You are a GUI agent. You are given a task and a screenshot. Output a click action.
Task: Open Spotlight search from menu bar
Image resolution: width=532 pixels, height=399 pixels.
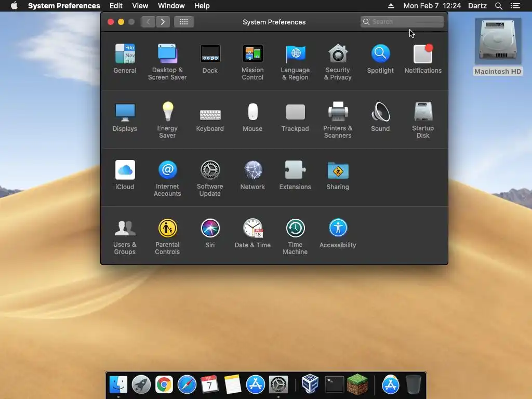click(499, 6)
